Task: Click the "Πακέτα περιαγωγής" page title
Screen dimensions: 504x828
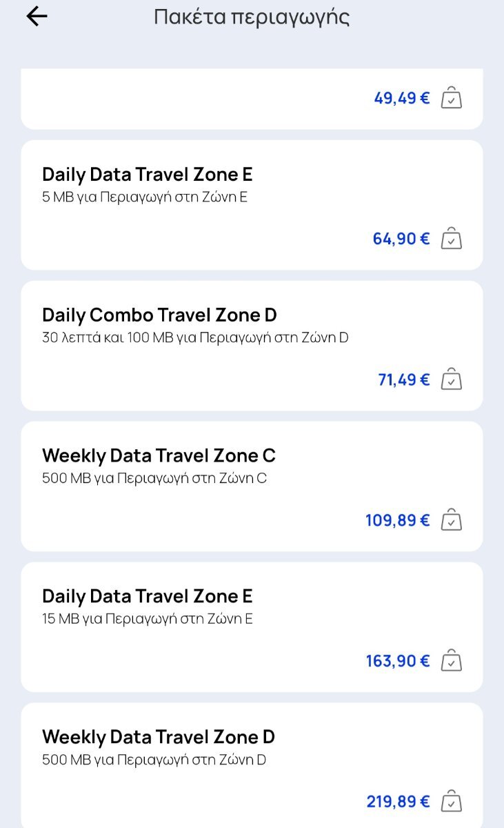Action: (252, 17)
